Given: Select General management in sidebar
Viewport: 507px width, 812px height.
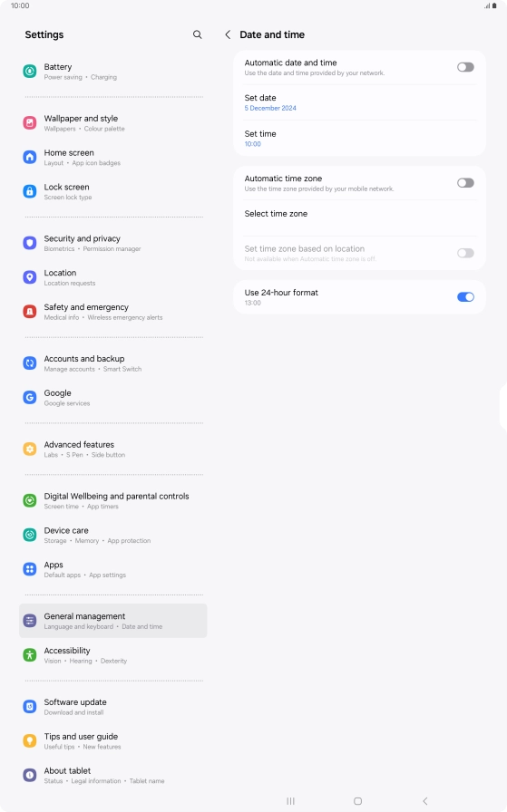Looking at the screenshot, I should 113,621.
